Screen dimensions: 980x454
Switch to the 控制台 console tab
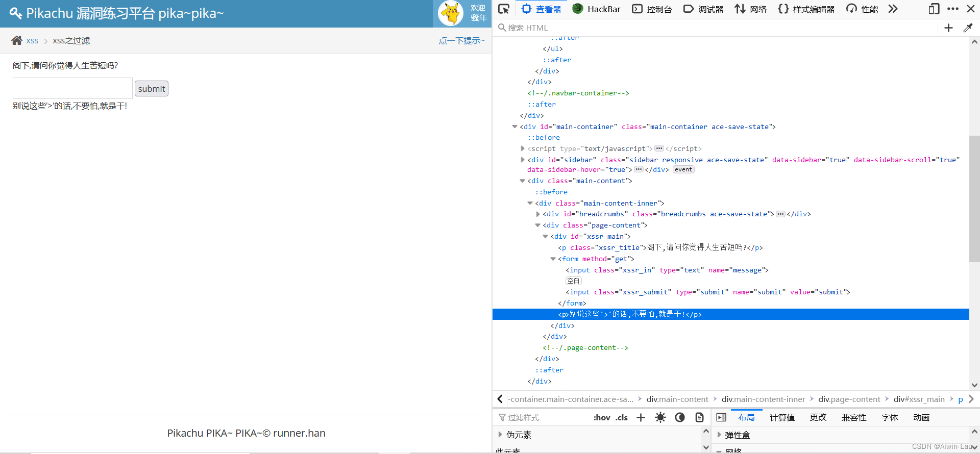point(652,9)
